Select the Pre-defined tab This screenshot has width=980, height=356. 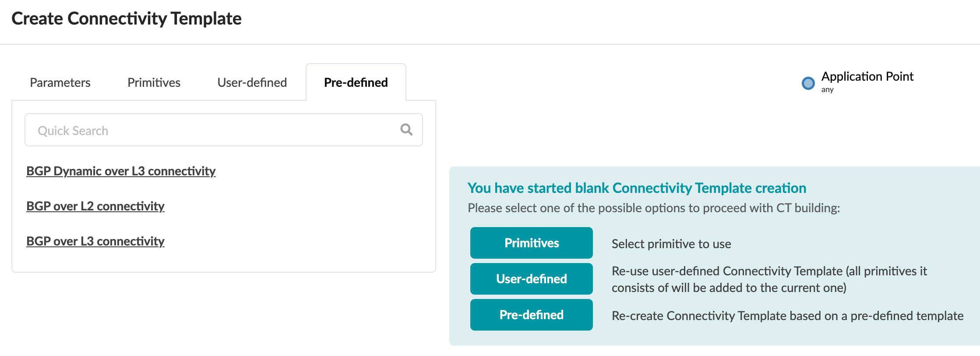point(356,82)
